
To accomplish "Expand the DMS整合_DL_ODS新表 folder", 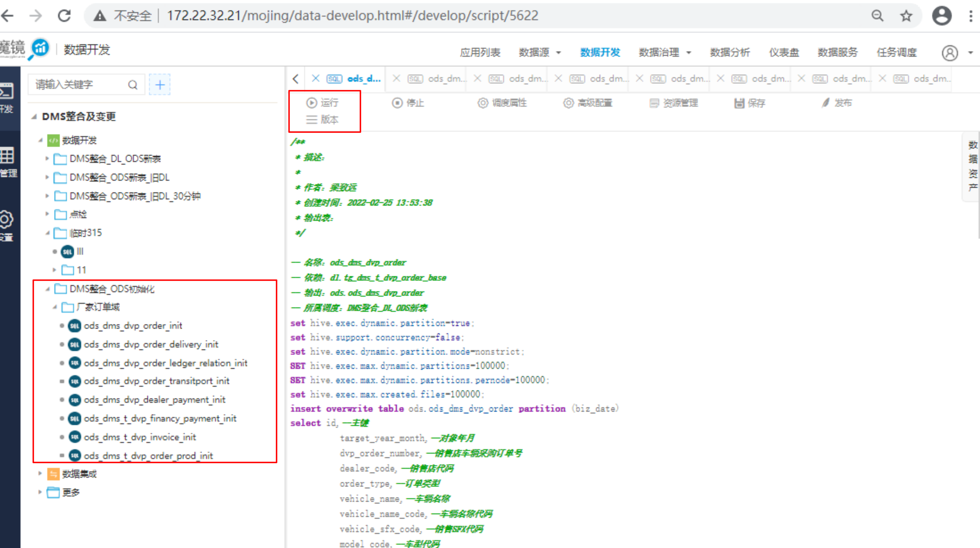I will tap(47, 159).
